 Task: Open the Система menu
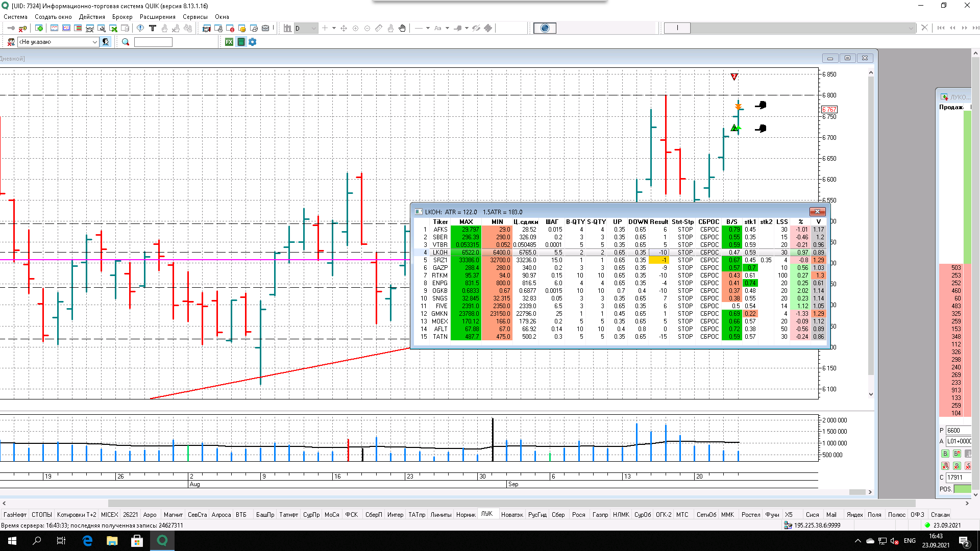click(15, 17)
